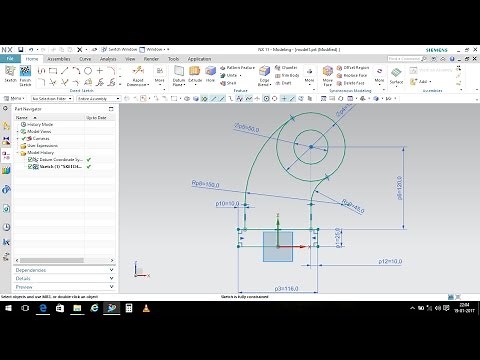Open the VLC cone taskbar icon

[x=146, y=308]
